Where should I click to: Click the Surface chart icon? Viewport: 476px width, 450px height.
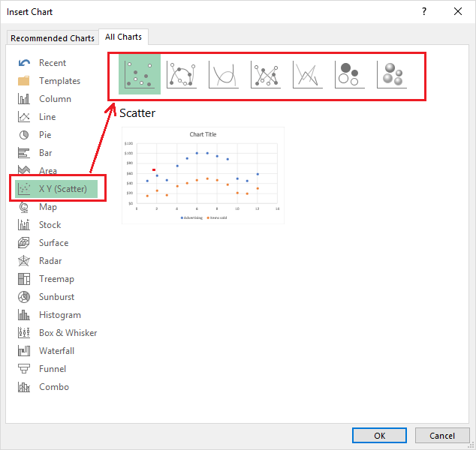[x=24, y=243]
